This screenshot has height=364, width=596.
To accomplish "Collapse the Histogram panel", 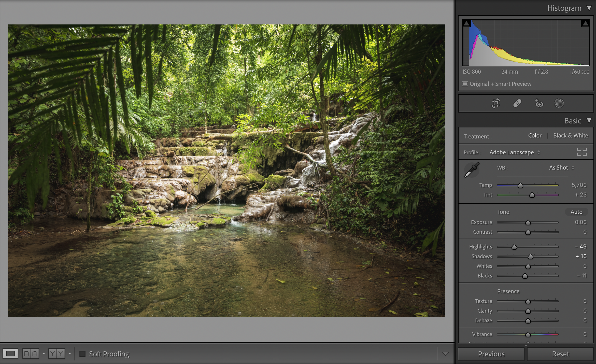I will (x=589, y=8).
